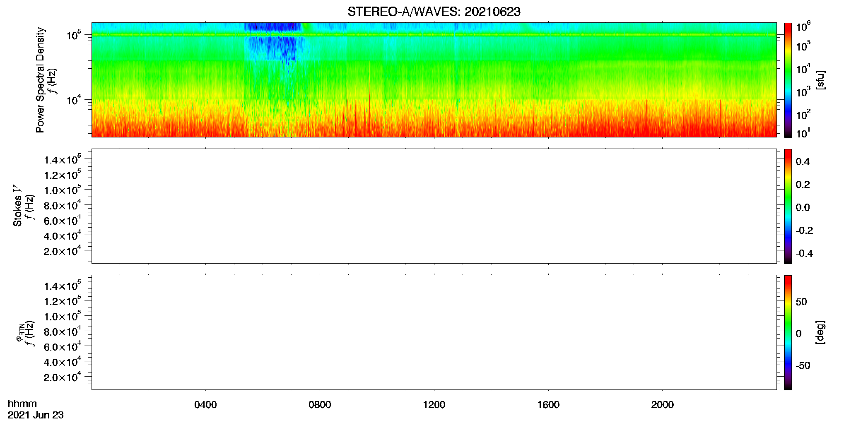Click the Power Spectral Density axis label
This screenshot has height=447, width=868.
(x=40, y=80)
